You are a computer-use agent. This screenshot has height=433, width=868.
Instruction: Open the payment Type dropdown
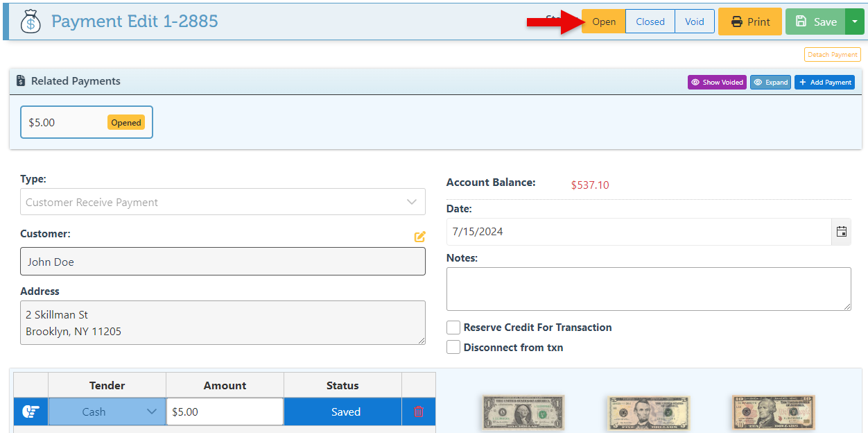223,202
